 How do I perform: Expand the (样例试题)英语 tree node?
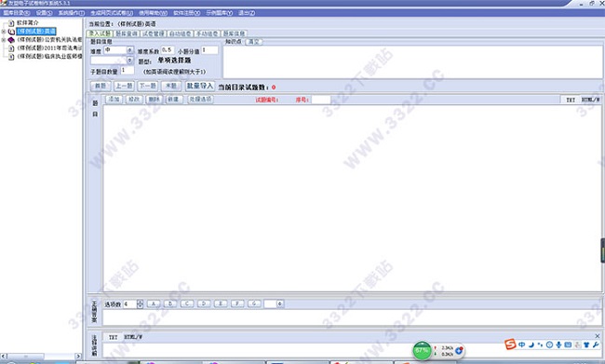tap(4, 32)
